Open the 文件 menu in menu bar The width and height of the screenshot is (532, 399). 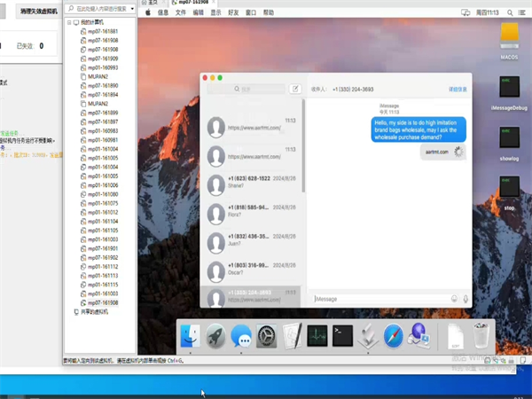pos(181,13)
